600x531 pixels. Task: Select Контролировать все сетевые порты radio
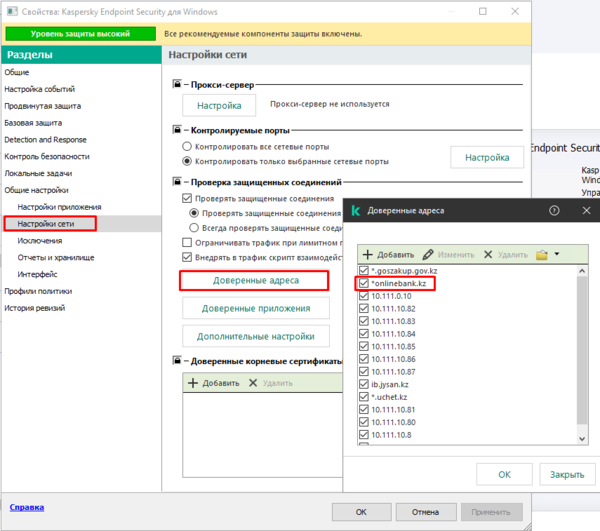187,147
